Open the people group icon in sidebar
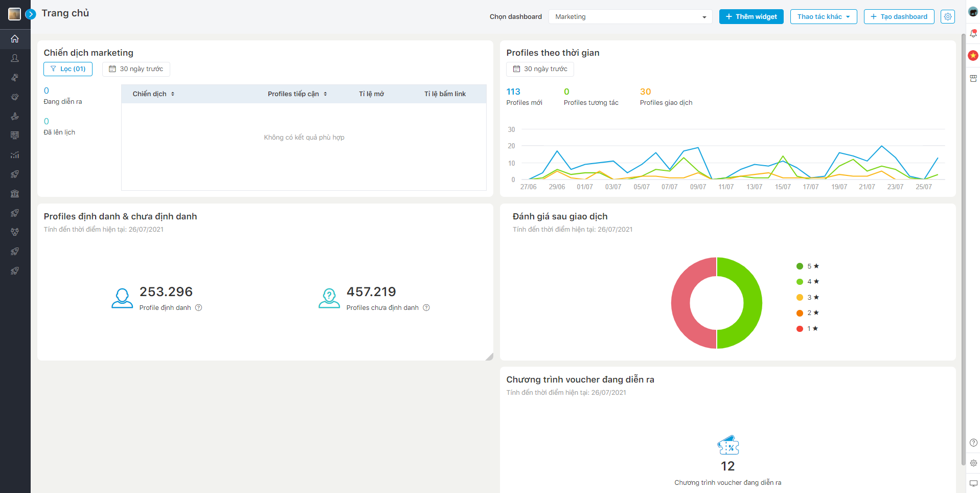Image resolution: width=980 pixels, height=493 pixels. pos(15,232)
